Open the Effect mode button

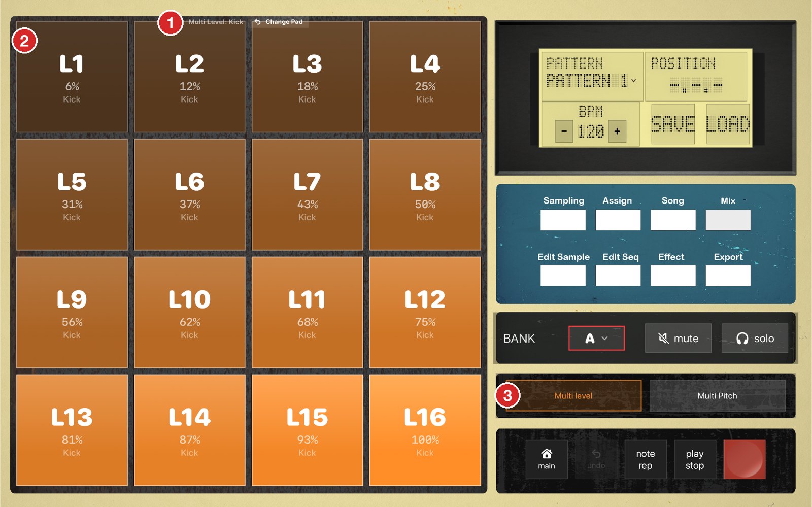point(673,276)
